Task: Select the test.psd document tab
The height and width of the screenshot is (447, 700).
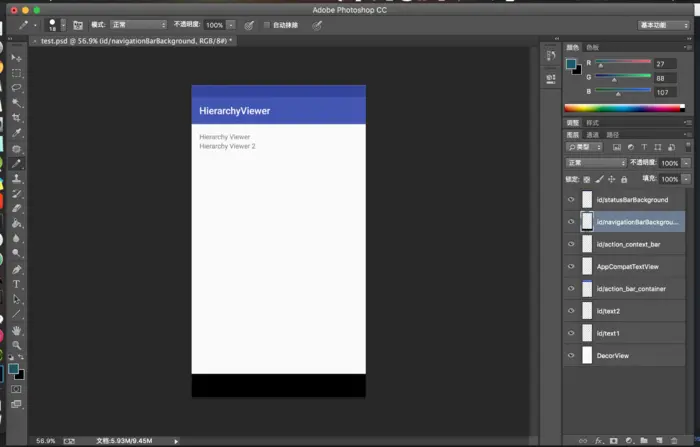Action: pyautogui.click(x=136, y=41)
